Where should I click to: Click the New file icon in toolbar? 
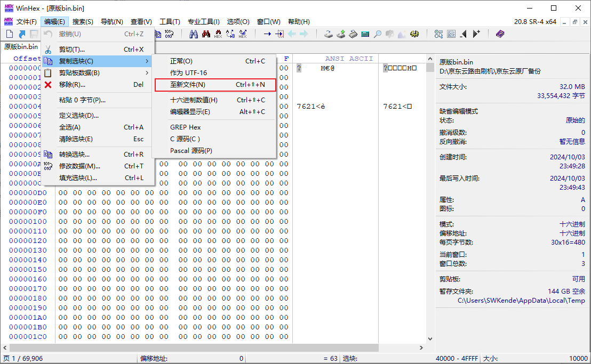tap(9, 34)
